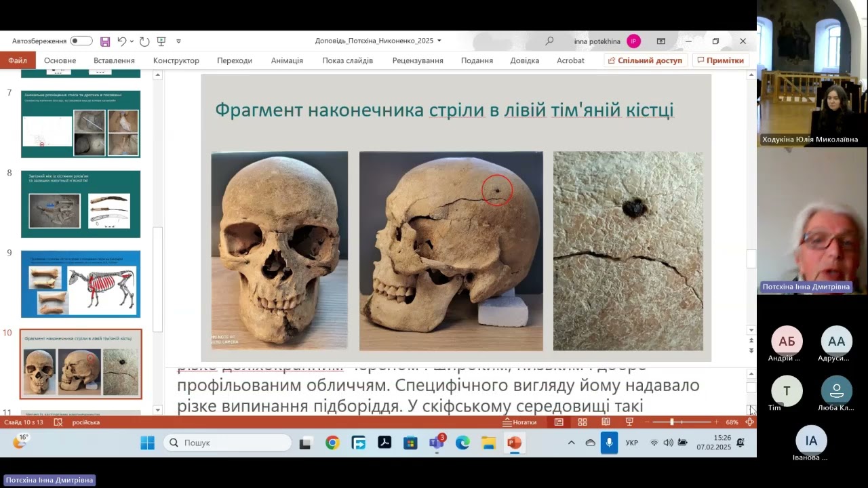Open the Подання tab

click(x=477, y=60)
